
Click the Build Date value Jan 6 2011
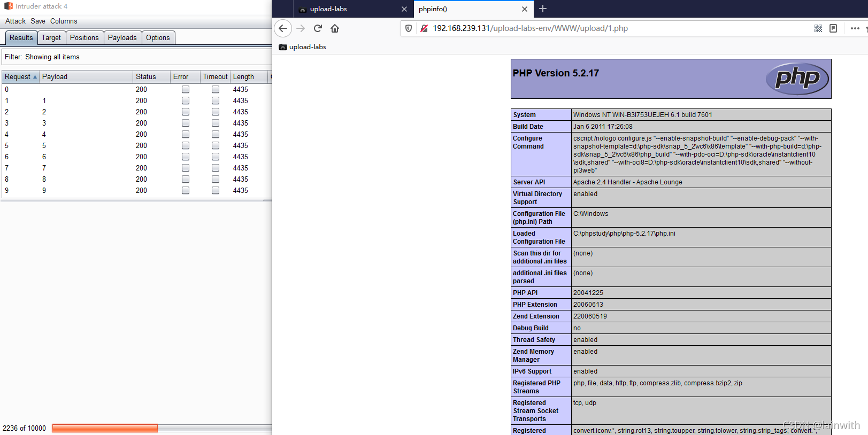[x=603, y=127]
